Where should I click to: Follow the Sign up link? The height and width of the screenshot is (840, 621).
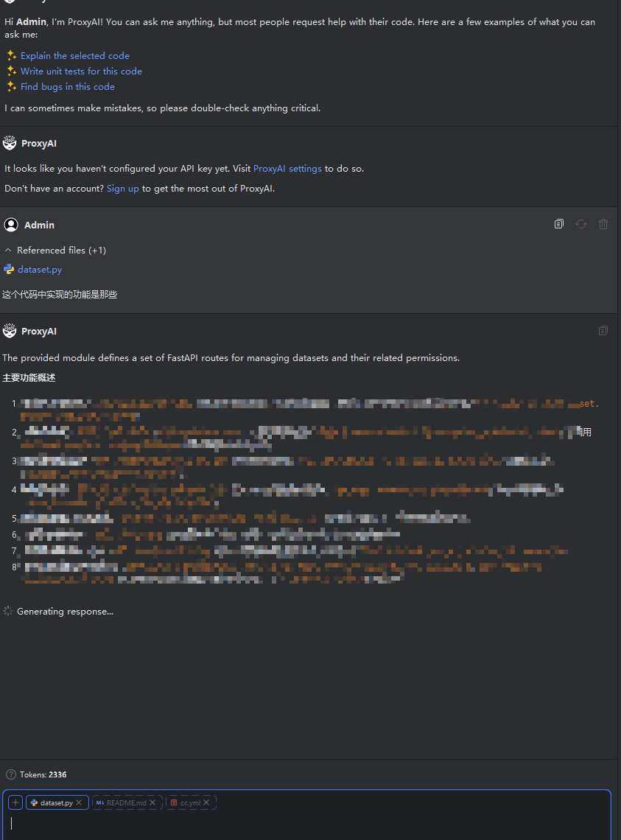coord(122,189)
